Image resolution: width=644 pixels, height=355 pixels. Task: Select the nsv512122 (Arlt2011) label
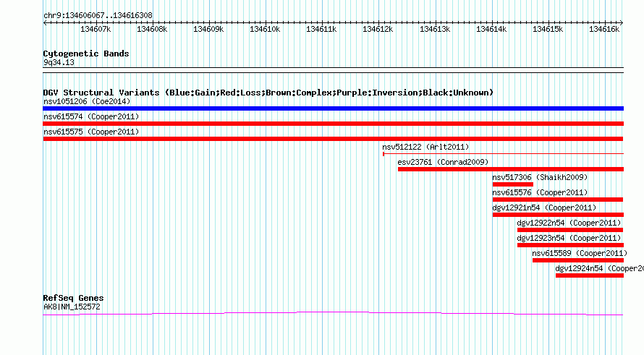(x=425, y=147)
